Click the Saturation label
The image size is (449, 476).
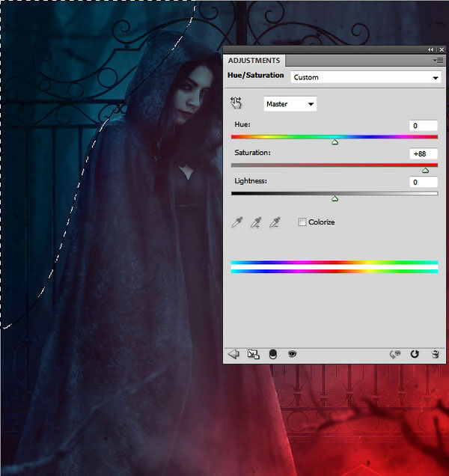point(252,153)
